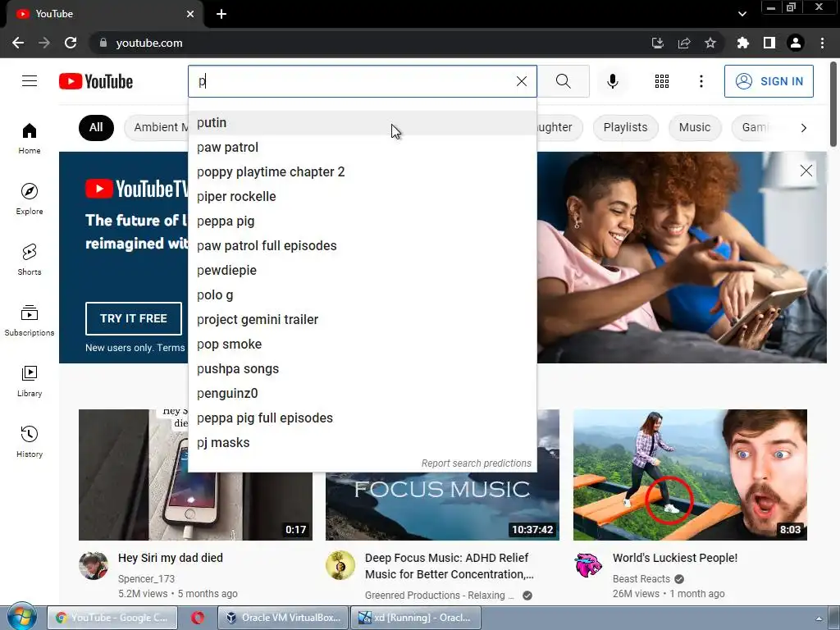Dismiss the YouTube TV banner ad
The height and width of the screenshot is (630, 840).
(806, 171)
